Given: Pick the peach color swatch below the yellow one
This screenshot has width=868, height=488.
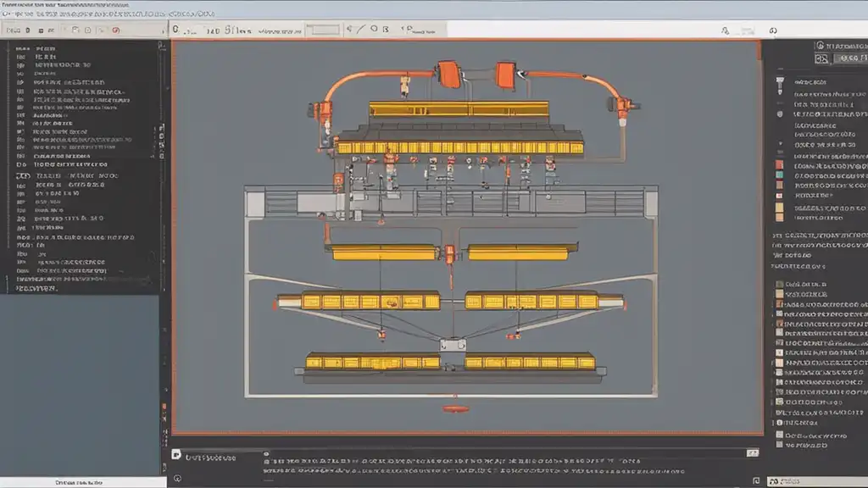Looking at the screenshot, I should pyautogui.click(x=780, y=218).
